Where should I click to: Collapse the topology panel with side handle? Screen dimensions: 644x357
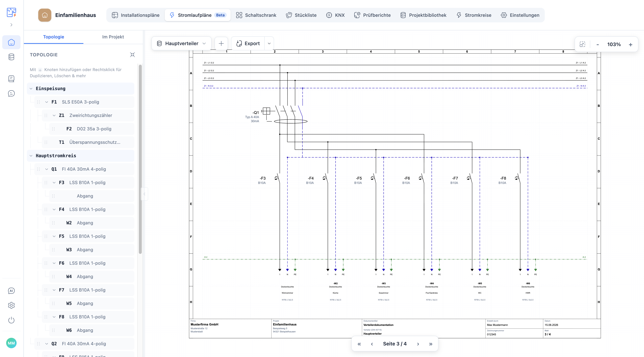(x=144, y=194)
